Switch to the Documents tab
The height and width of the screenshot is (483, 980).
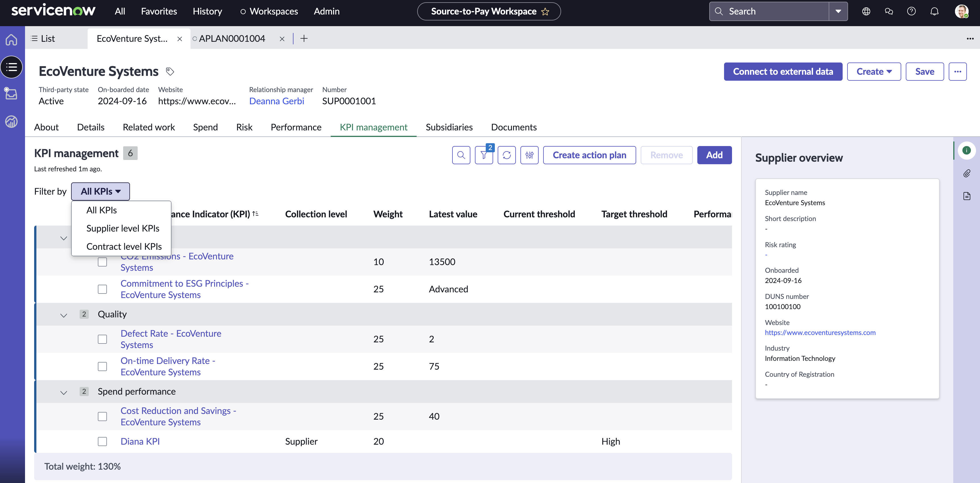click(x=514, y=127)
